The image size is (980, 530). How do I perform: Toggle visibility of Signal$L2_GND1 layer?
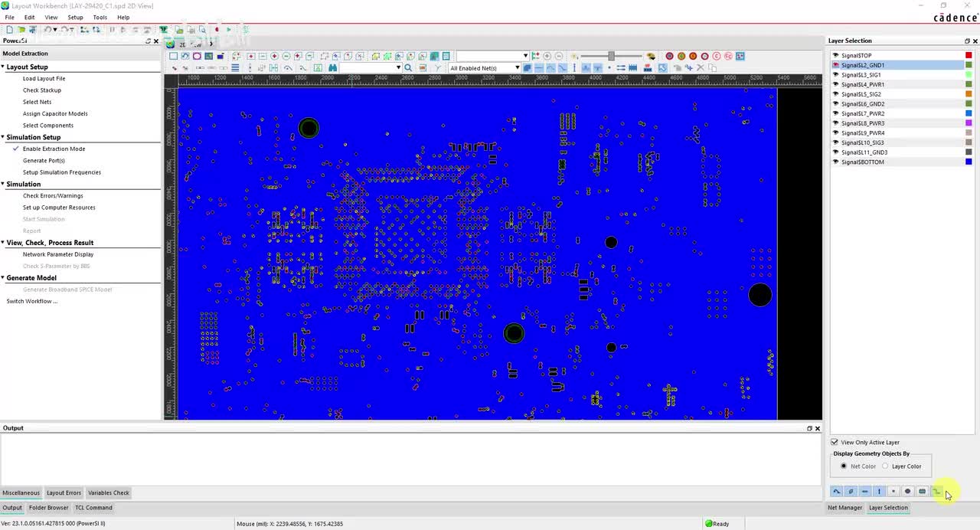tap(835, 65)
